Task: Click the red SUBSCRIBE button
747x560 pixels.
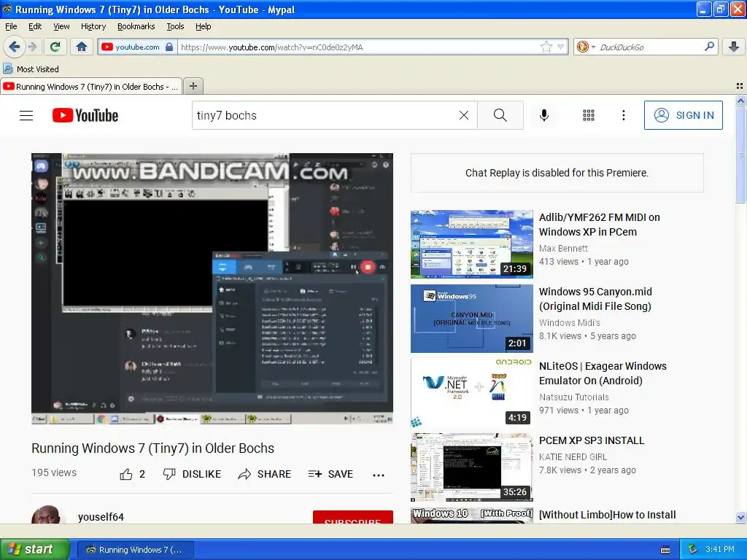Action: (353, 517)
